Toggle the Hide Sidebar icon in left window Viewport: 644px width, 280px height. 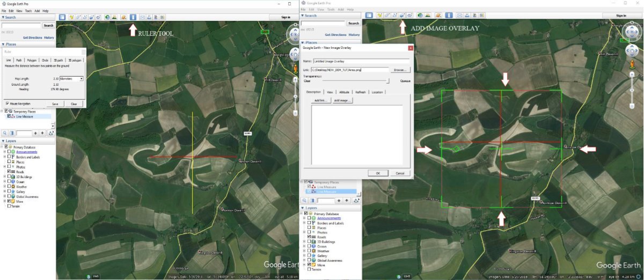click(62, 17)
